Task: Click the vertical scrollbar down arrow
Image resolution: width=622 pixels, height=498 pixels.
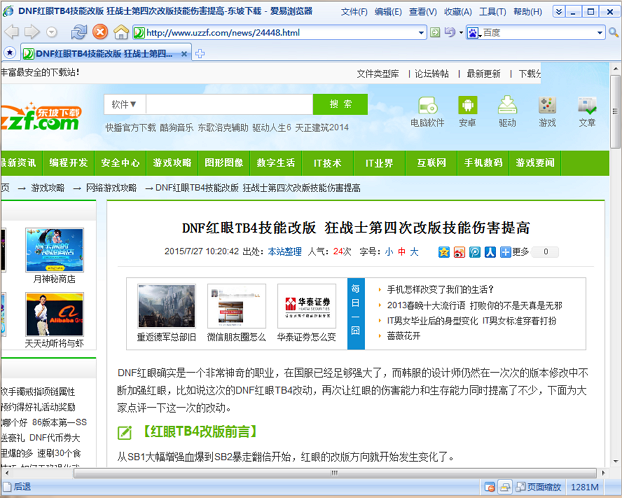Action: coord(616,461)
